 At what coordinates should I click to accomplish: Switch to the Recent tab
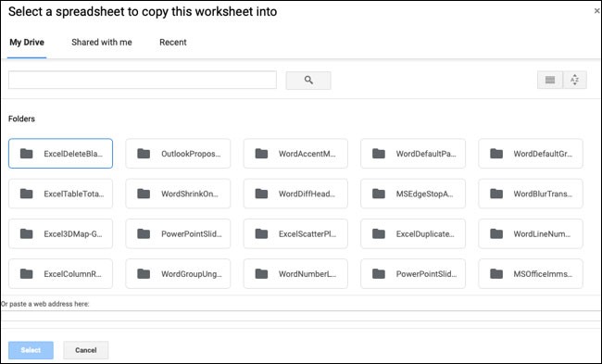point(173,43)
